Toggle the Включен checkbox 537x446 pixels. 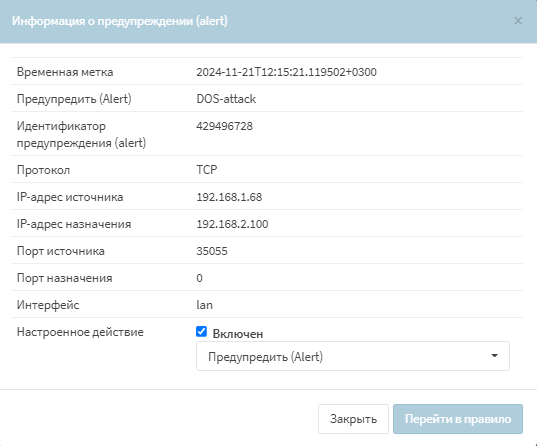(201, 332)
